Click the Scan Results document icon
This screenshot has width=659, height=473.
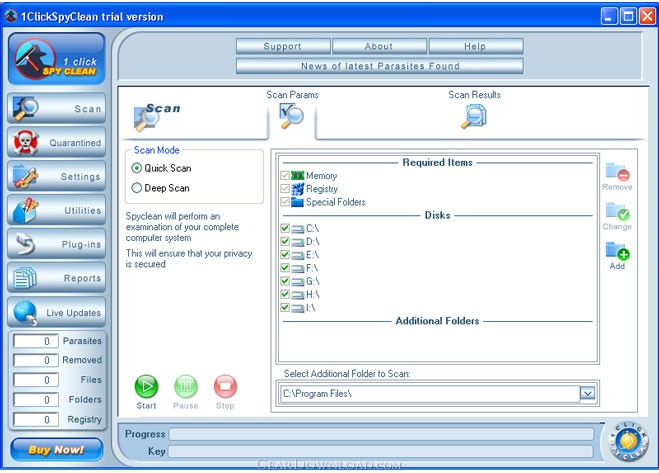474,116
